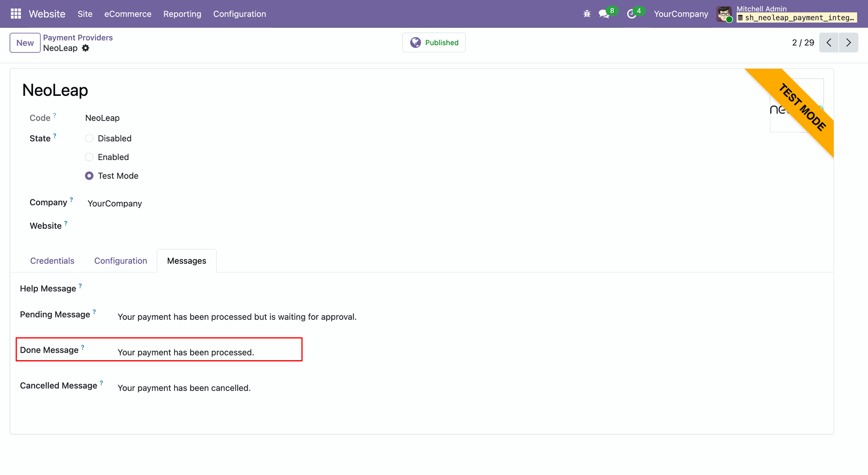Screen dimensions: 868x475
Task: Show help tooltip for Help Message
Action: click(x=80, y=286)
